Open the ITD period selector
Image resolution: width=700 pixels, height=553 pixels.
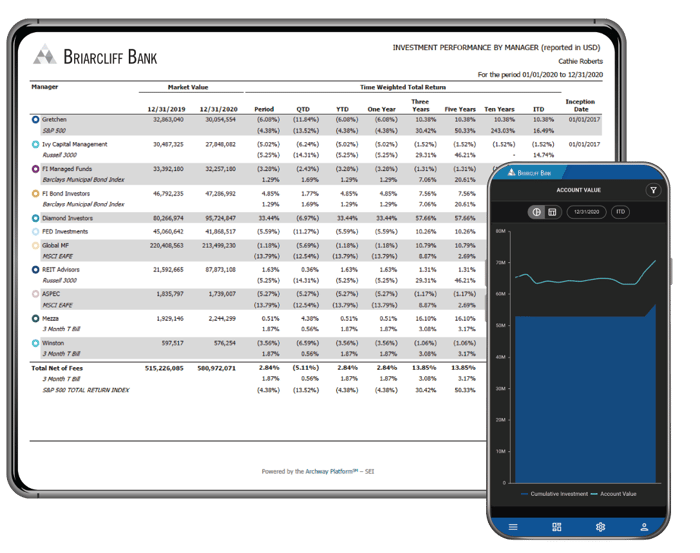pos(621,212)
